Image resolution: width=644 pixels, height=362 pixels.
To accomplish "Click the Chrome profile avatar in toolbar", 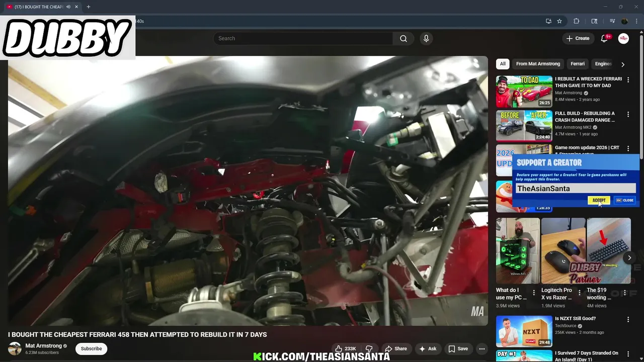I will pos(624,21).
